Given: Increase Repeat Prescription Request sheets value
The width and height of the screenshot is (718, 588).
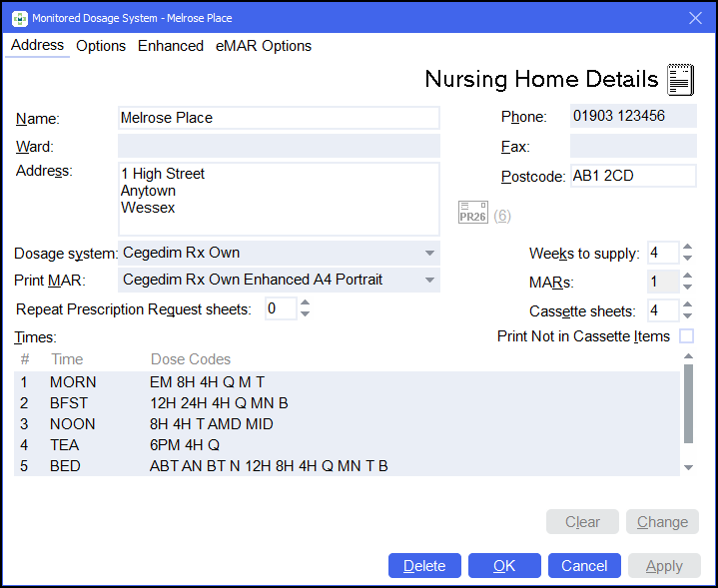Looking at the screenshot, I should (306, 303).
